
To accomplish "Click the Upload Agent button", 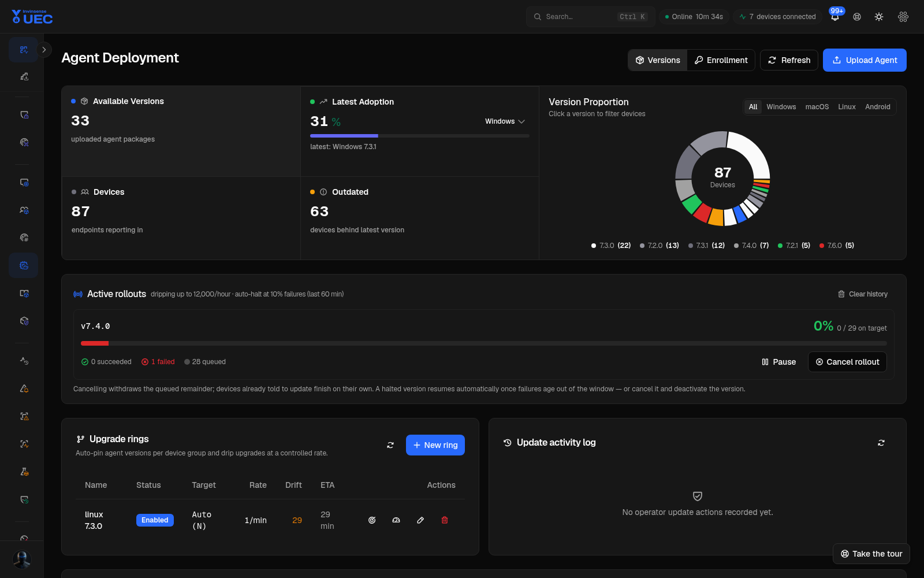I will click(x=865, y=60).
